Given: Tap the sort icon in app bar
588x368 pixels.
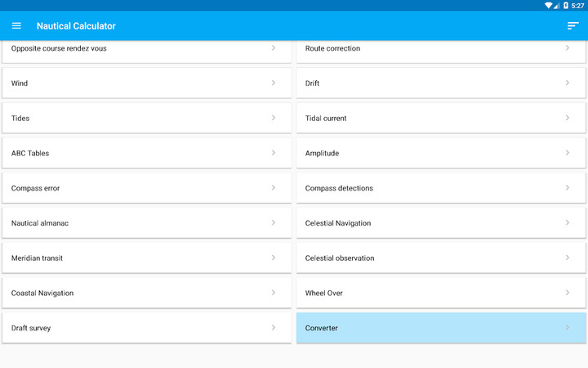Looking at the screenshot, I should [x=572, y=25].
